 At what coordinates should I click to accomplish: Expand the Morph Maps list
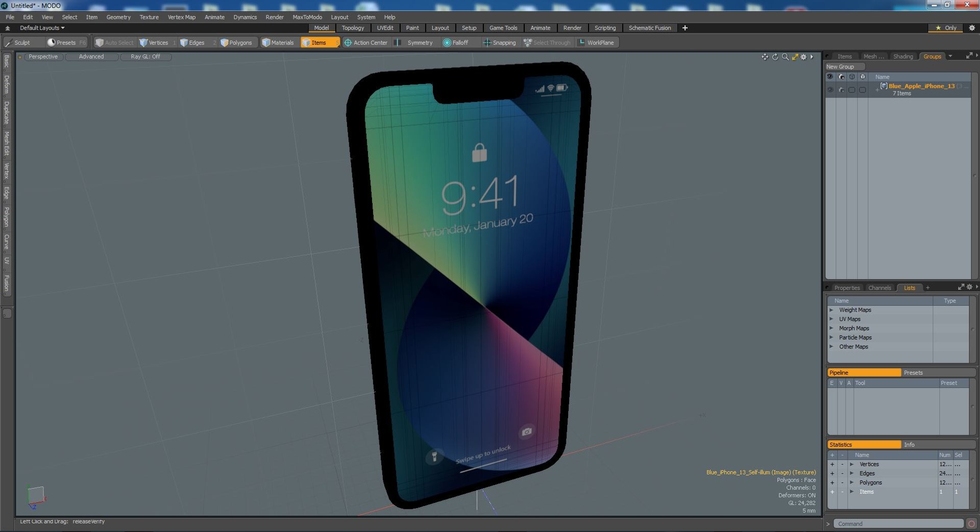click(x=831, y=328)
